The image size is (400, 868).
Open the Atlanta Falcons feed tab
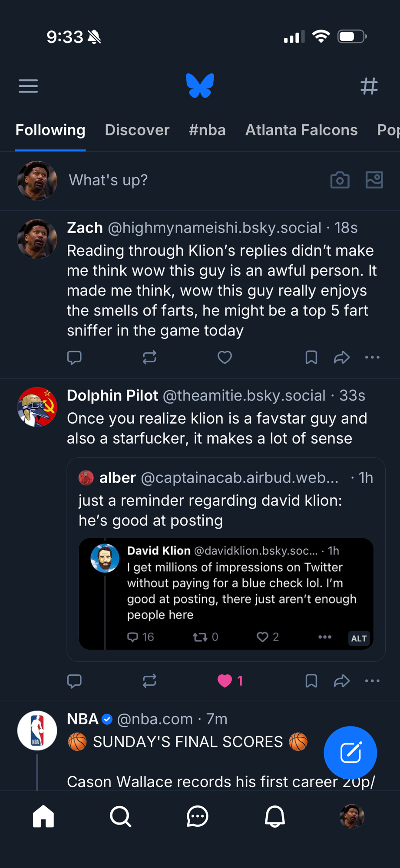pos(301,130)
